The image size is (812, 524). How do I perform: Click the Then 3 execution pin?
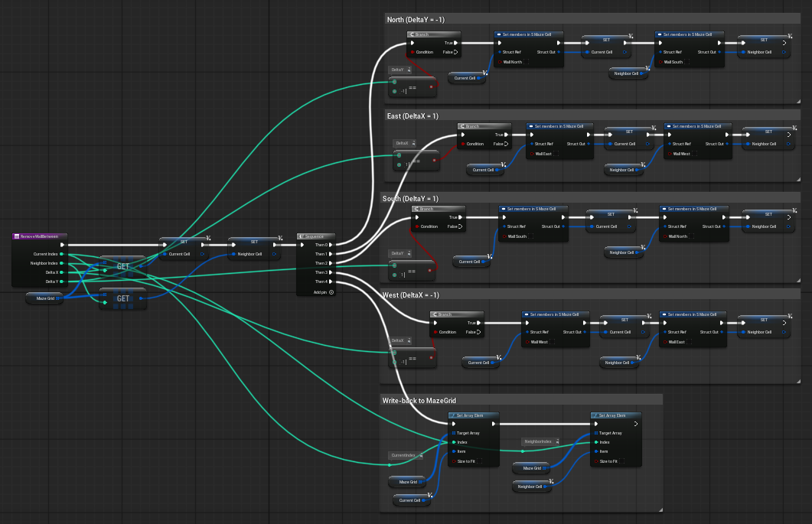(x=331, y=272)
